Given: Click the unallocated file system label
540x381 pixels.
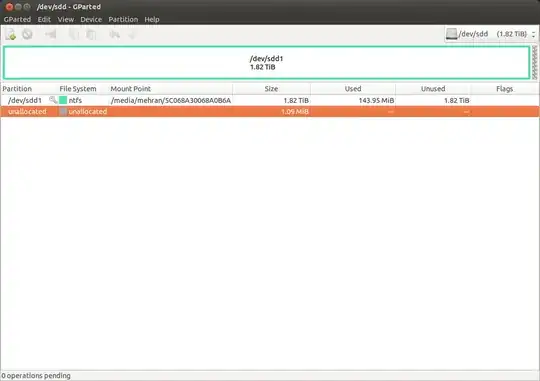Looking at the screenshot, I should (87, 111).
